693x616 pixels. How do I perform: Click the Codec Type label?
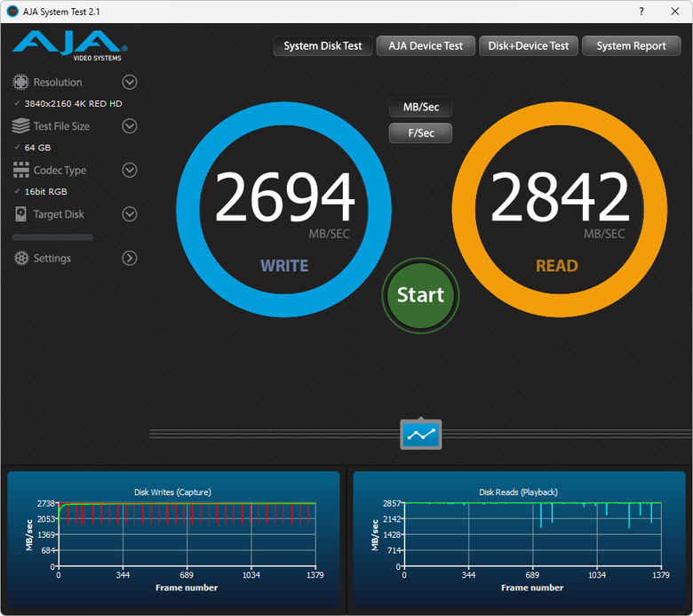(60, 171)
